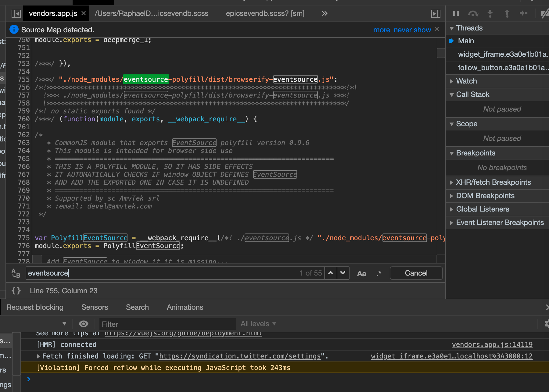
Task: Open console settings gear
Action: click(x=547, y=324)
